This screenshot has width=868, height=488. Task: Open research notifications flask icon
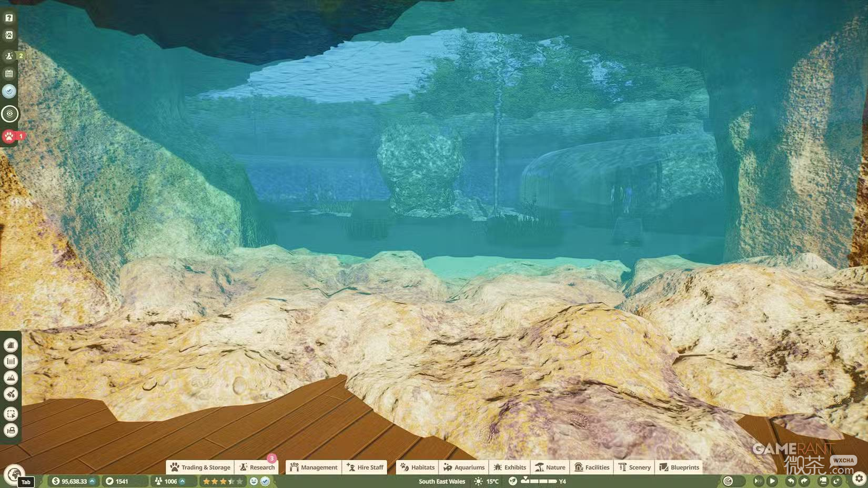[9, 55]
